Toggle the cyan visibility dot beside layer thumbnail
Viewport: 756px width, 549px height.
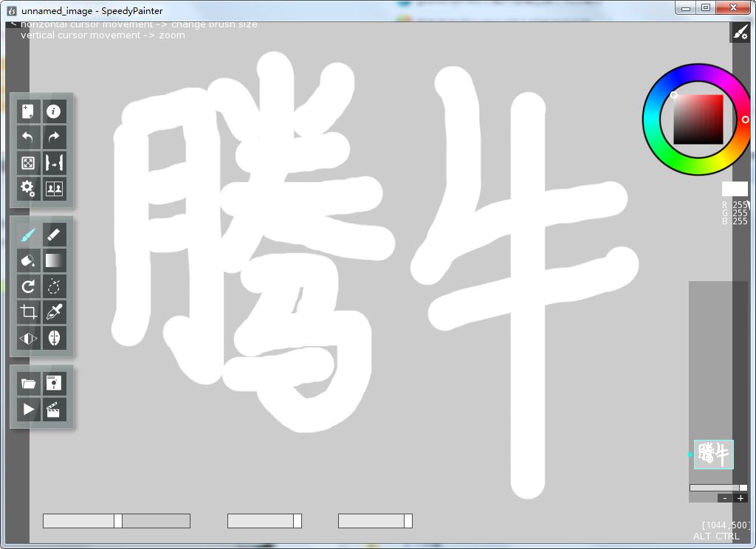click(x=690, y=455)
